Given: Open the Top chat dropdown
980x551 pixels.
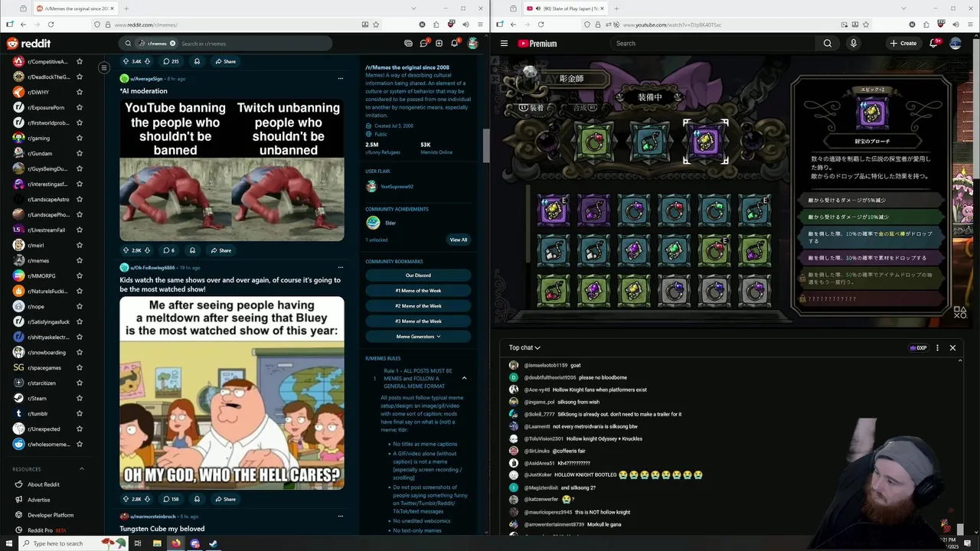Looking at the screenshot, I should (524, 347).
